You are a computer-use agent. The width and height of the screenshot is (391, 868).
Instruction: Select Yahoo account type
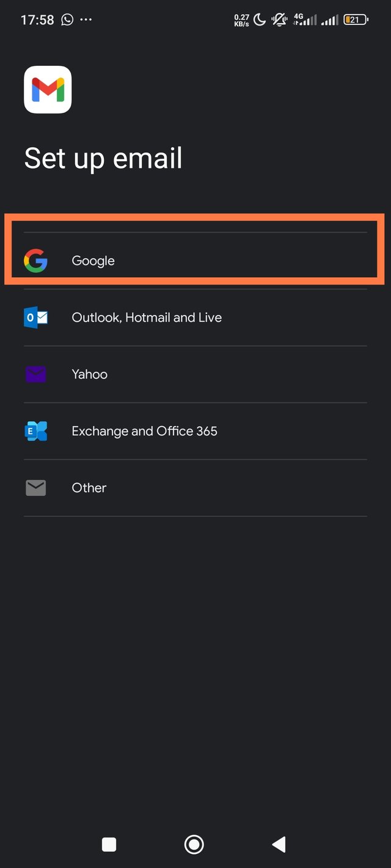tap(90, 374)
